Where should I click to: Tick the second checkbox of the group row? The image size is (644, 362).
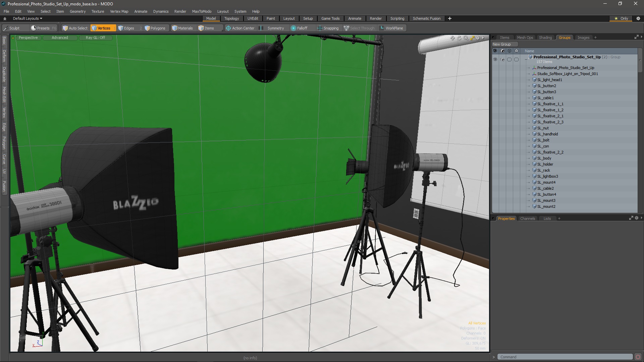[517, 59]
